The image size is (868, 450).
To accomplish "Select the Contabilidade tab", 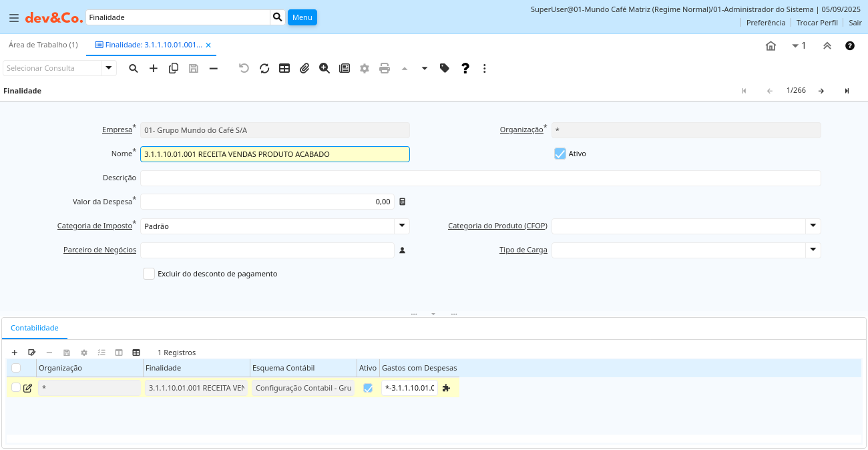I will click(35, 328).
